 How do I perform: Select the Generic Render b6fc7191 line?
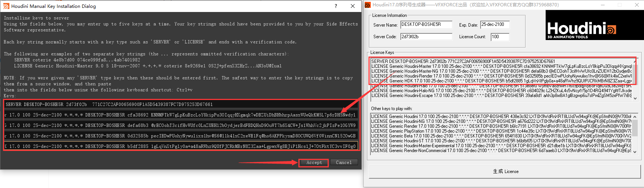pyautogui.click(x=501, y=126)
